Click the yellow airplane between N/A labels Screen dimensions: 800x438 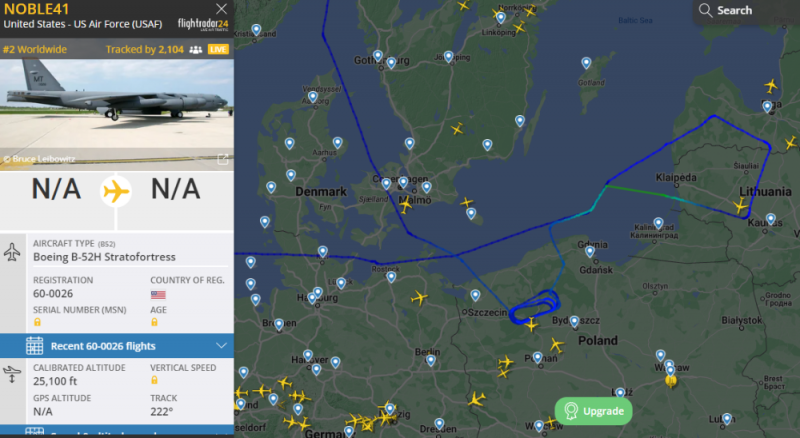pyautogui.click(x=116, y=189)
